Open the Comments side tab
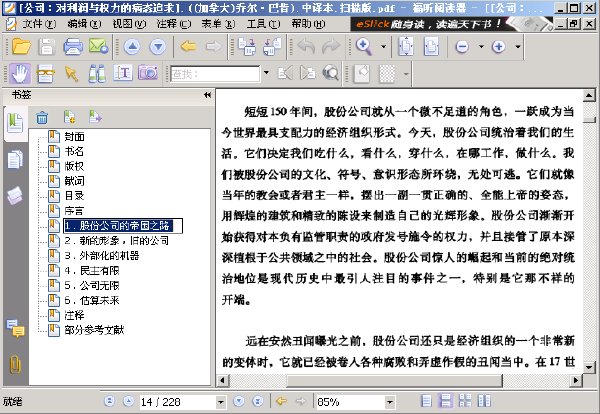This screenshot has width=600, height=414. pyautogui.click(x=15, y=328)
